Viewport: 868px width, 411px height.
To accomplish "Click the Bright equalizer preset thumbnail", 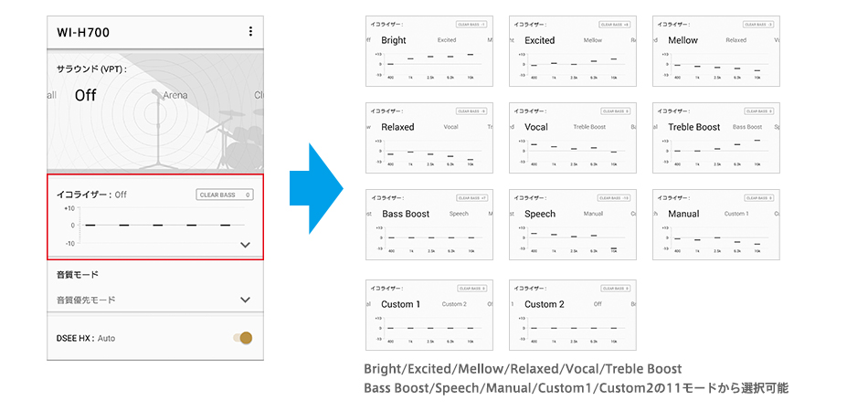I will pyautogui.click(x=429, y=51).
